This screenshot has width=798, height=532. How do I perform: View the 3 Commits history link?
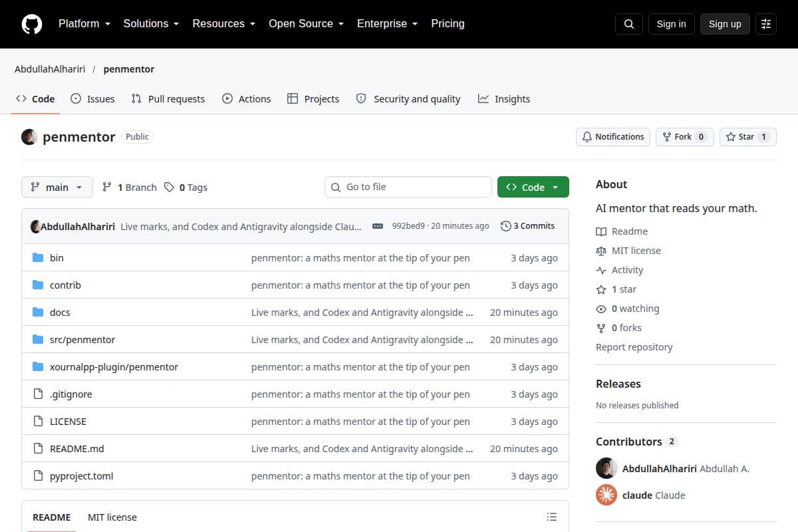pyautogui.click(x=527, y=226)
